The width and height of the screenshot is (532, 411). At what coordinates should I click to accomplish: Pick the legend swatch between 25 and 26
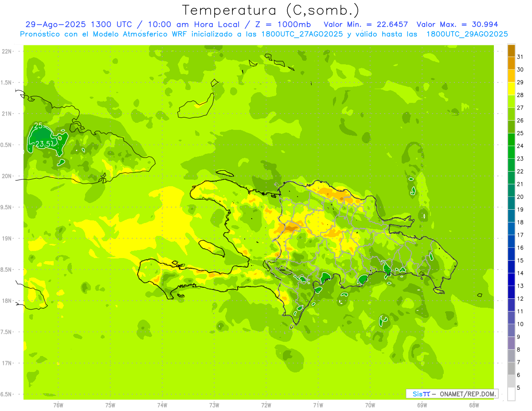point(511,127)
